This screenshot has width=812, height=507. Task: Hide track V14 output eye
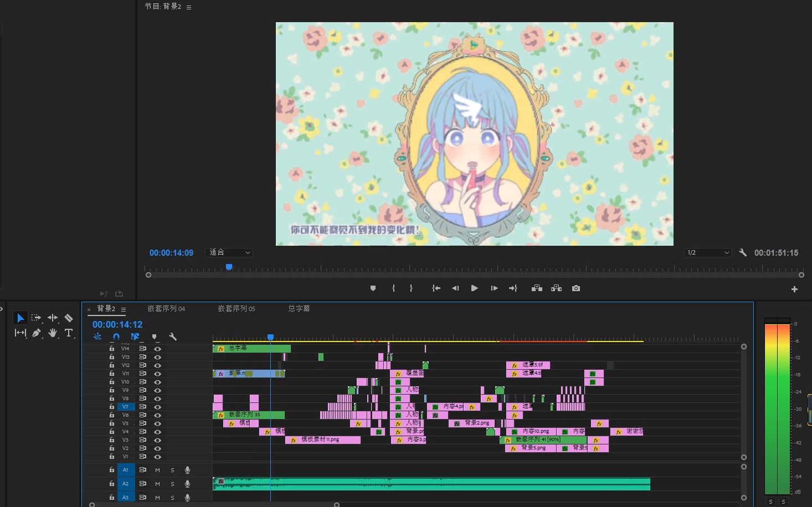click(x=158, y=349)
